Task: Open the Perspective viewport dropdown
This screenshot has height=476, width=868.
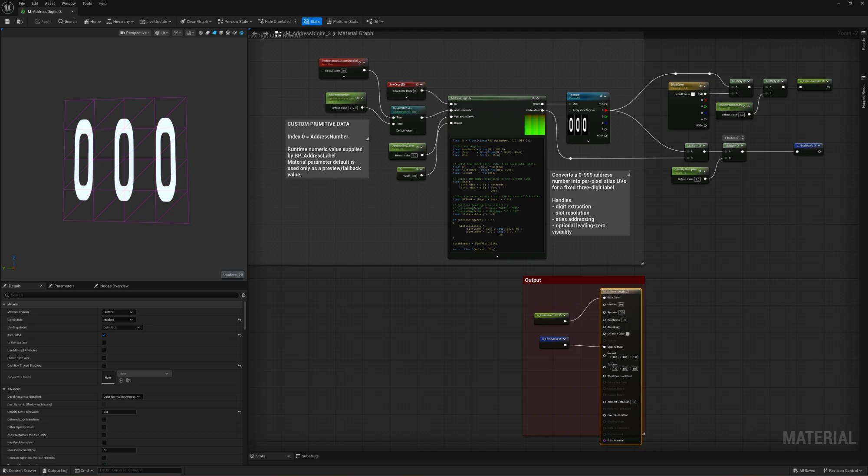Action: point(135,33)
